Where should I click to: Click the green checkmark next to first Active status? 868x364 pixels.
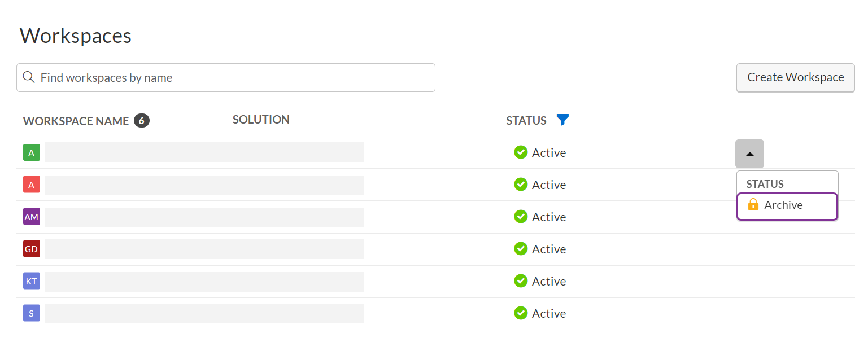point(521,152)
